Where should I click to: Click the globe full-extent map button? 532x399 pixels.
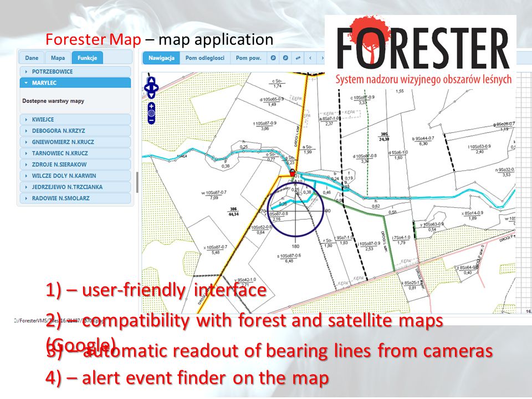(x=151, y=113)
